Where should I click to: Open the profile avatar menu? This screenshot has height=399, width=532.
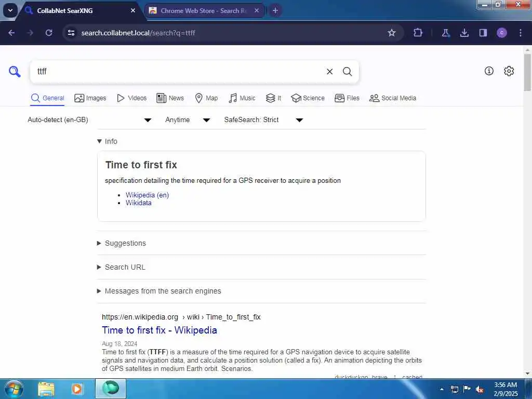tap(502, 33)
